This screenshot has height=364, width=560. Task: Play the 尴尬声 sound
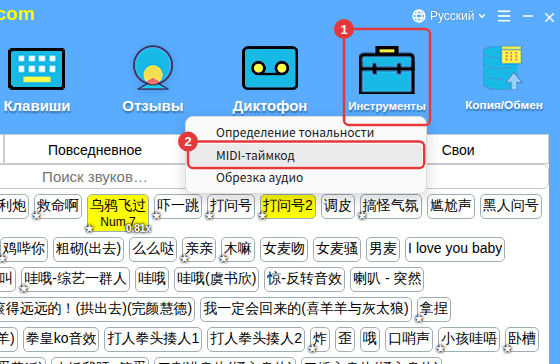[x=451, y=206]
